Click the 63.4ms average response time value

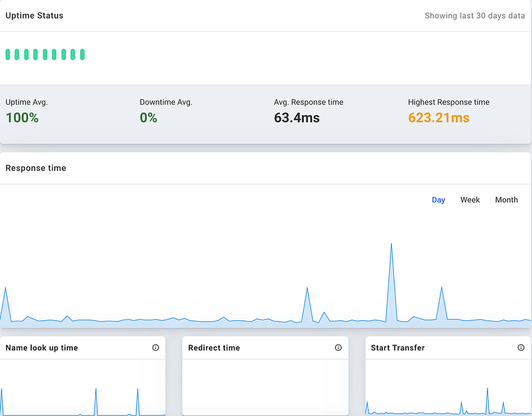297,118
